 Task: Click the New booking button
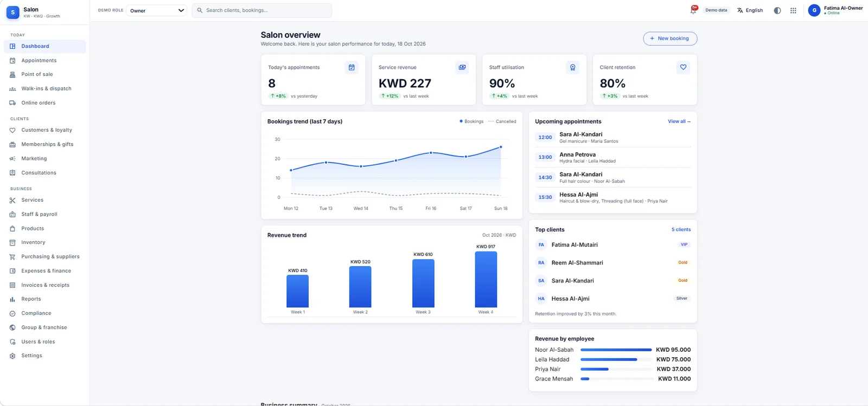point(670,38)
